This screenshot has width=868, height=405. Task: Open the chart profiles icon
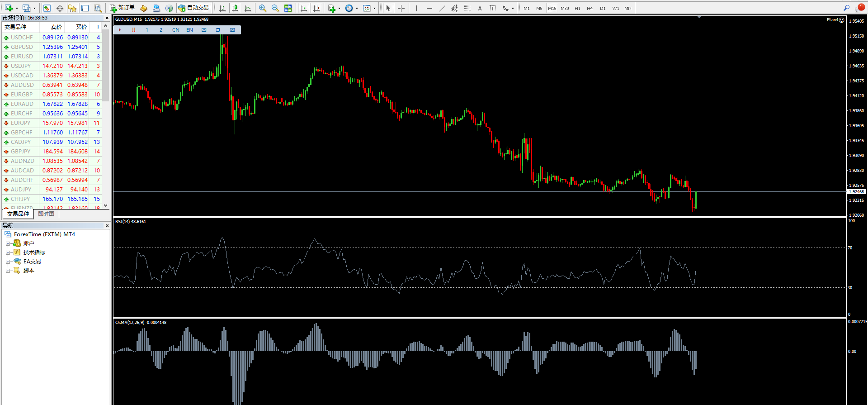[x=27, y=8]
